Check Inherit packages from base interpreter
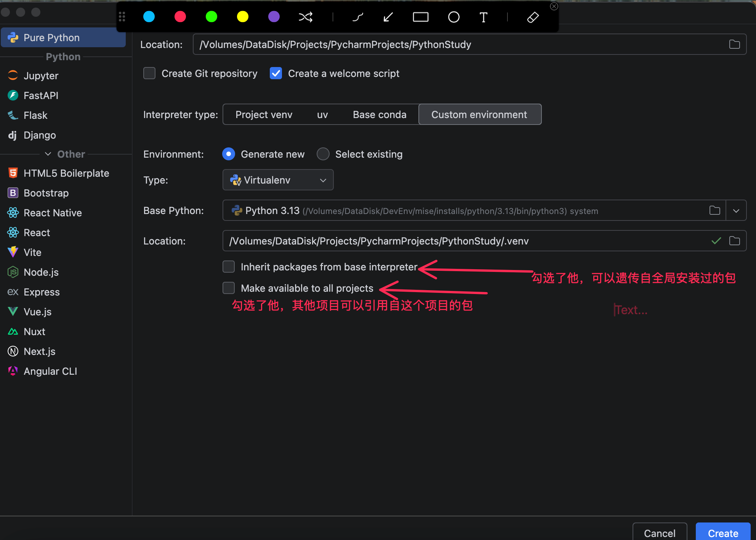The height and width of the screenshot is (540, 756). [229, 267]
